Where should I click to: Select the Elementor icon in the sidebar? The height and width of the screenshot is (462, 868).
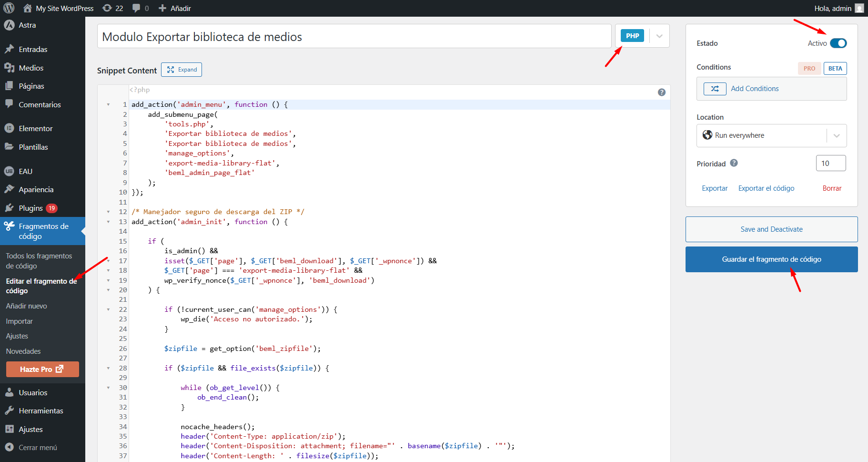[x=10, y=128]
